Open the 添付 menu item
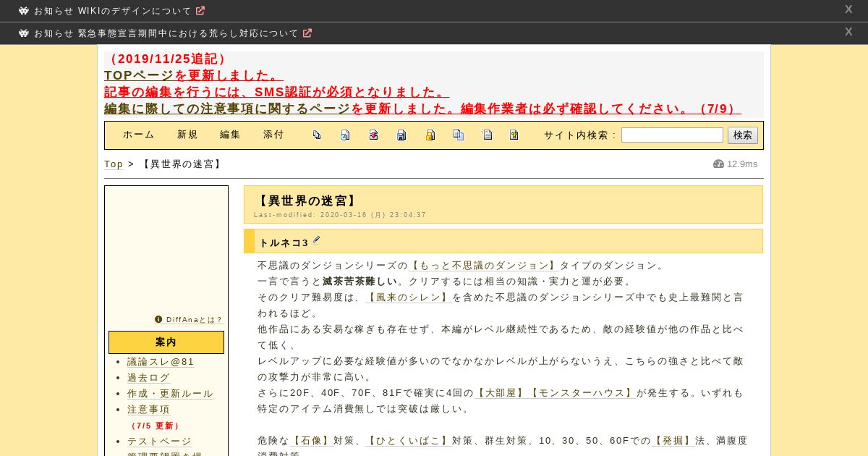Image resolution: width=868 pixels, height=456 pixels. (273, 135)
